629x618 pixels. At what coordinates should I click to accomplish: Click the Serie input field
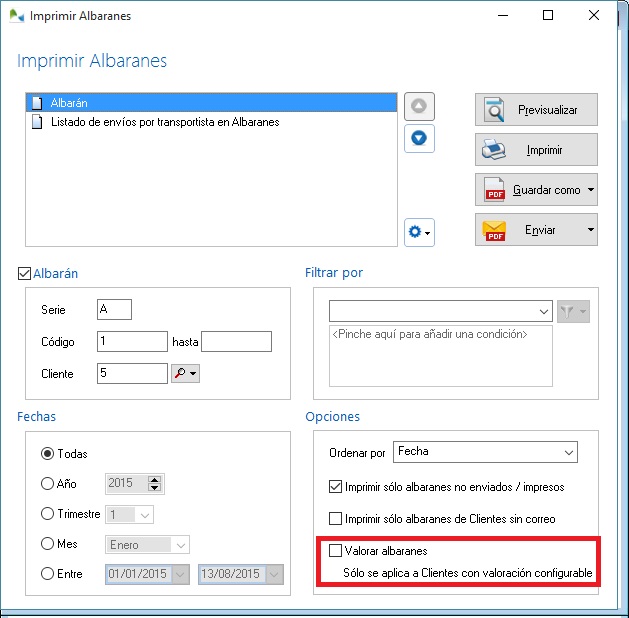[x=114, y=310]
